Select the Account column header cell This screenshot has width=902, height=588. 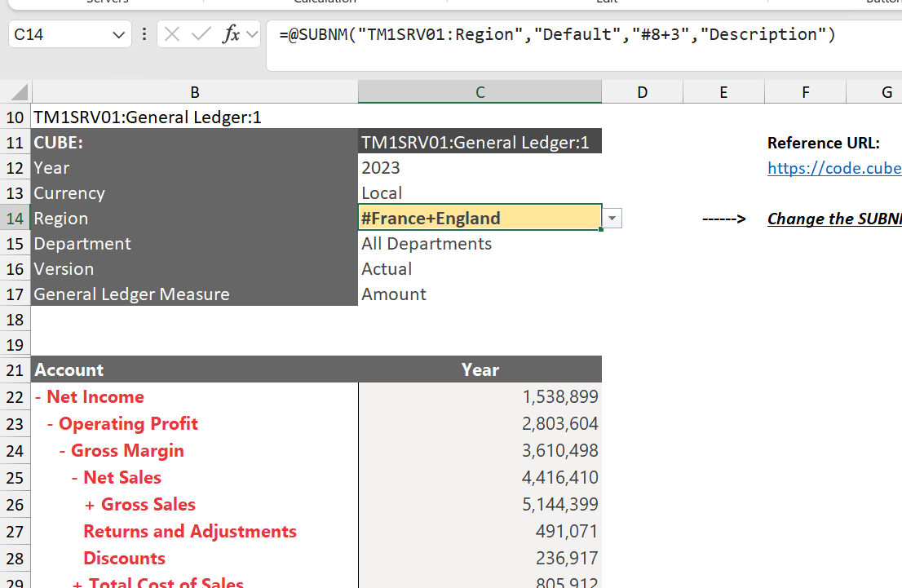pos(194,369)
